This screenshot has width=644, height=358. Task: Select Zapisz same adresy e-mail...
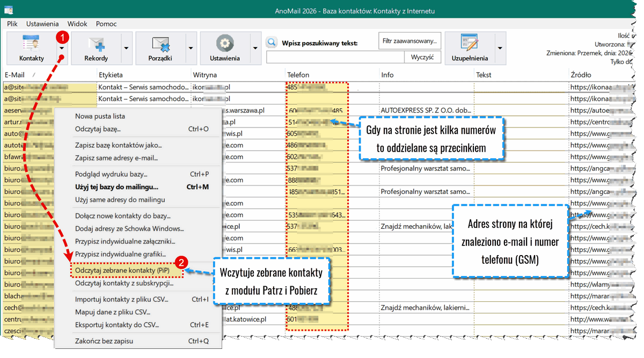tap(138, 158)
